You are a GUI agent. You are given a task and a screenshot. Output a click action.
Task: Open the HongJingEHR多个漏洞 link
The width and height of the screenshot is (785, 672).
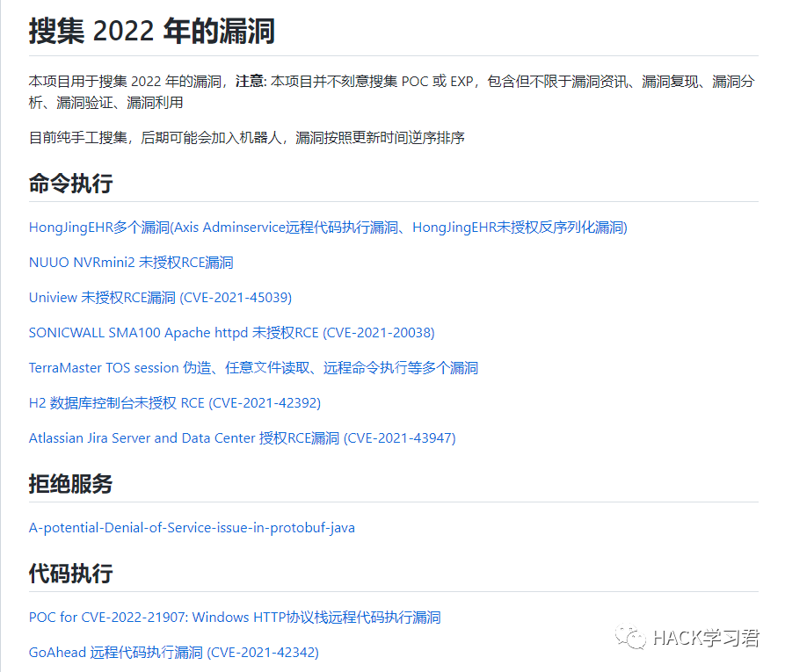coord(328,228)
